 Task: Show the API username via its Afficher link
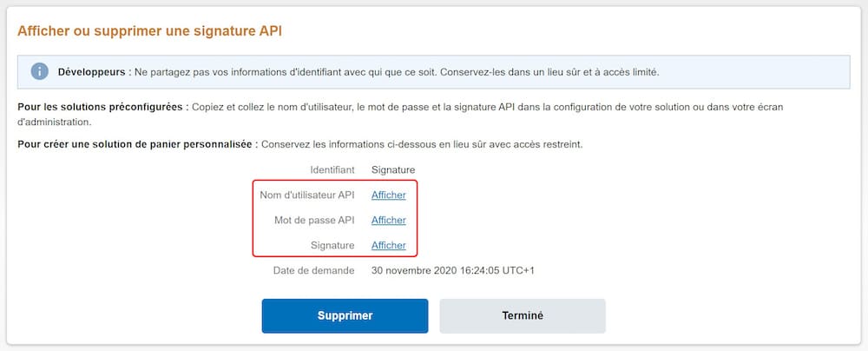(x=389, y=195)
